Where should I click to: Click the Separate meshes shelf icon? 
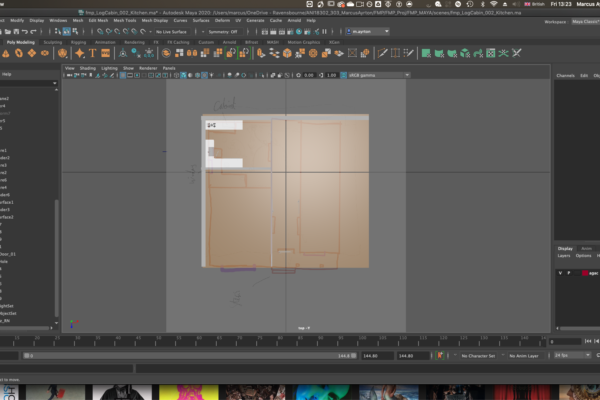click(x=179, y=53)
